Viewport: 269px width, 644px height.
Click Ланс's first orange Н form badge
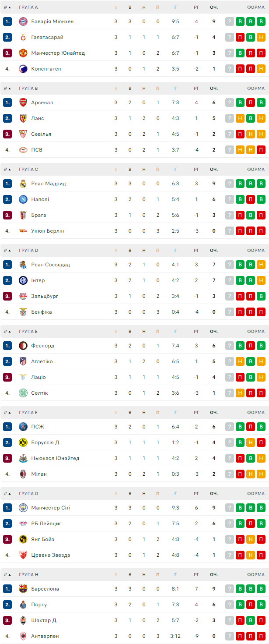click(x=240, y=118)
